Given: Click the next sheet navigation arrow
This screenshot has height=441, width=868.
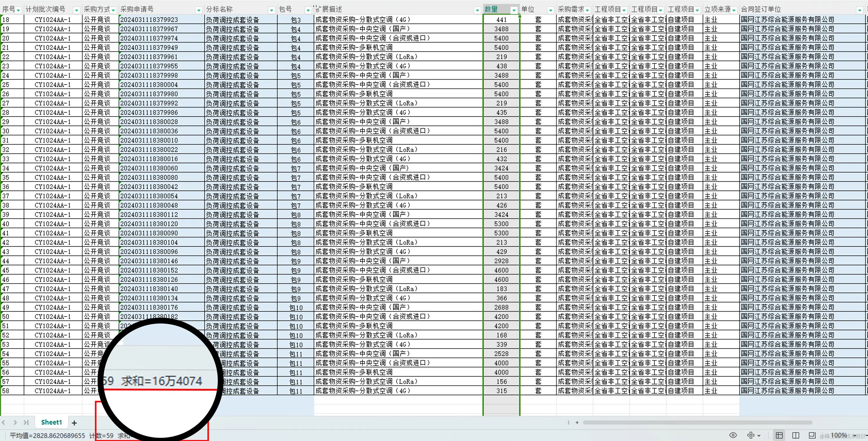Looking at the screenshot, I should (15, 422).
